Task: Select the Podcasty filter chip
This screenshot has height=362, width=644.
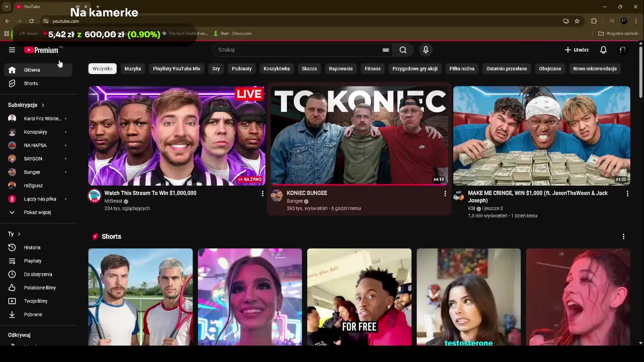Action: coord(242,68)
